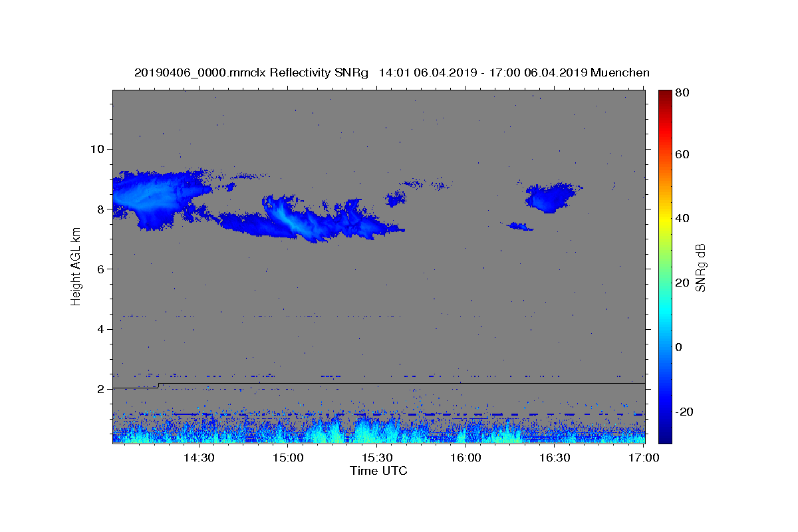
Task: Click the 14:30 time tick label
Action: pyautogui.click(x=198, y=458)
